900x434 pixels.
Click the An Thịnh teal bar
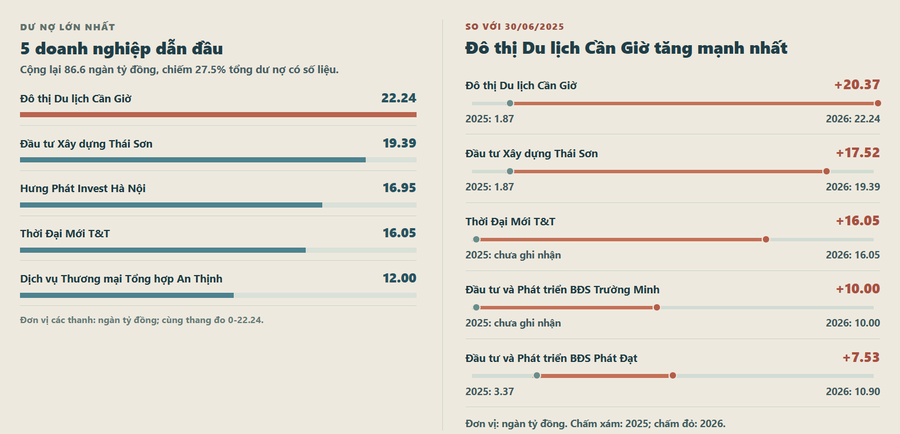point(127,295)
